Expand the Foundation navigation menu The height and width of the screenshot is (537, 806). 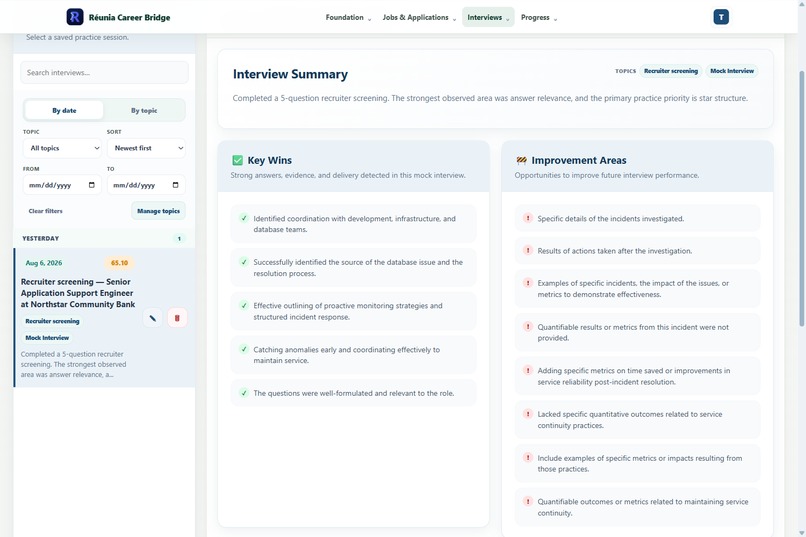tap(348, 17)
